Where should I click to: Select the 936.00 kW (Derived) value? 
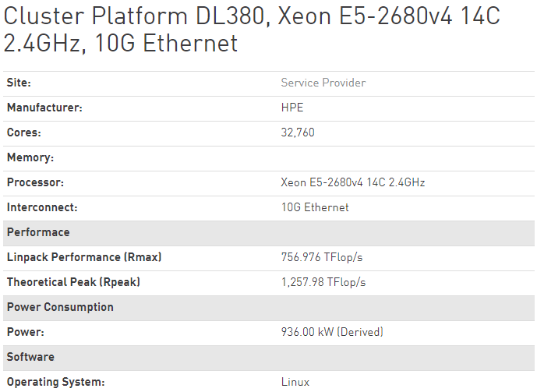(332, 332)
